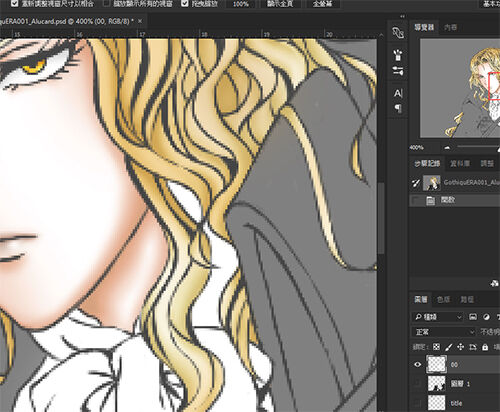Toggle resize windows to fit checkbox

(15, 4)
